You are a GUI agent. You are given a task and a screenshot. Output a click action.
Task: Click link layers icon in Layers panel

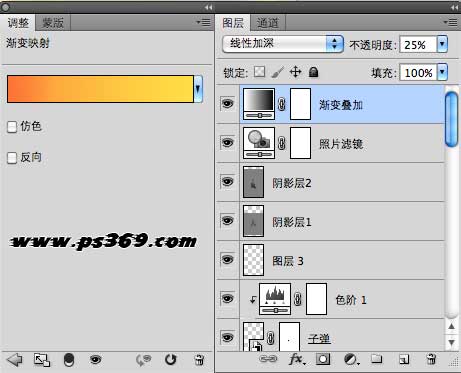[268, 359]
